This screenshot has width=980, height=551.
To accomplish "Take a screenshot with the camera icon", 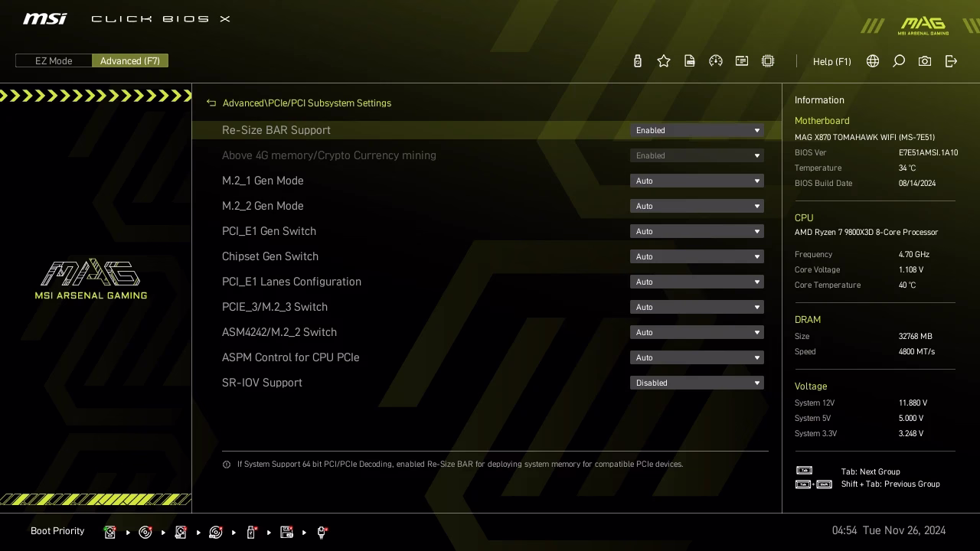I will tap(925, 61).
